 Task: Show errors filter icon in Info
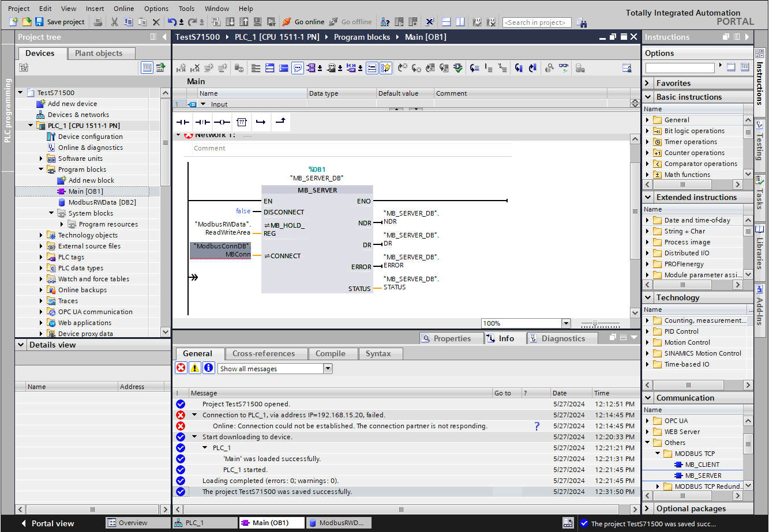point(181,368)
